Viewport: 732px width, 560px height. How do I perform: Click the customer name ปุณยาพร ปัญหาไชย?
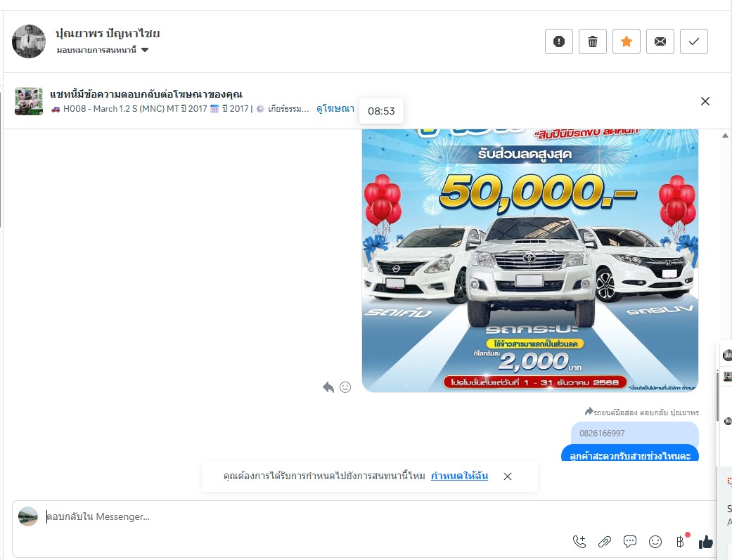click(x=108, y=34)
